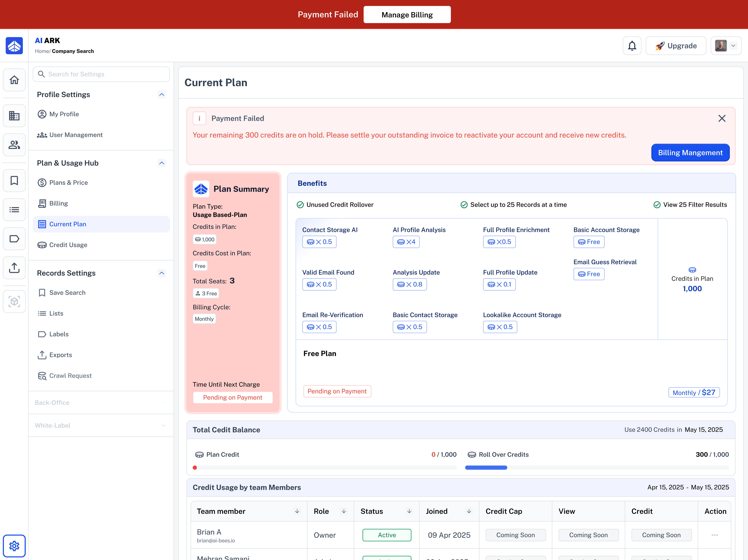Collapse the Plan & Usage Hub section
Image resolution: width=748 pixels, height=560 pixels.
coord(162,163)
